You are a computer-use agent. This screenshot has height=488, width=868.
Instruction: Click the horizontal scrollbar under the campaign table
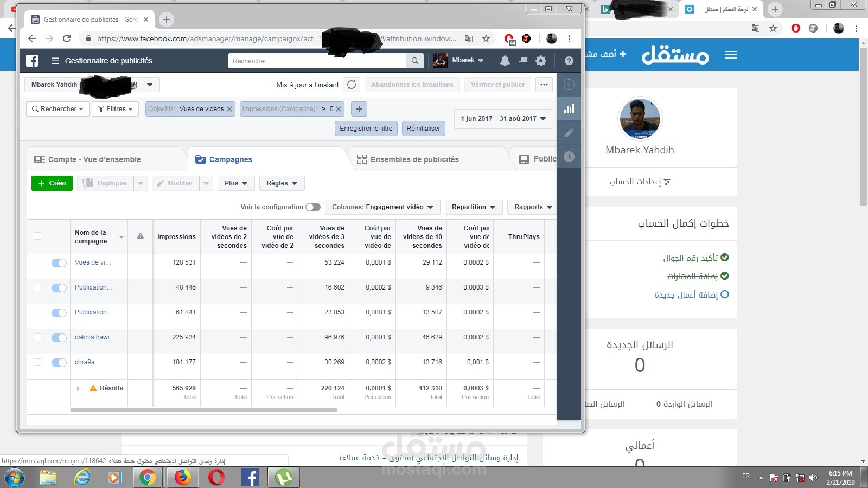click(203, 410)
